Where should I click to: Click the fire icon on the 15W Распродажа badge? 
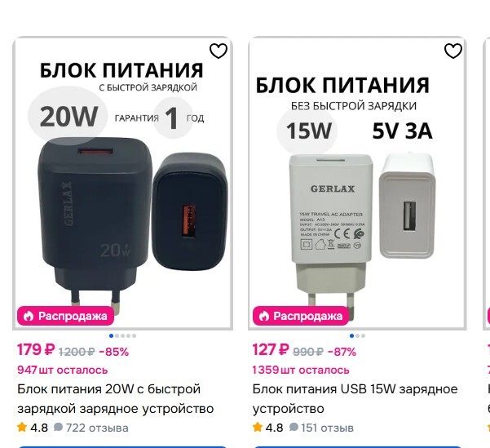coord(263,317)
